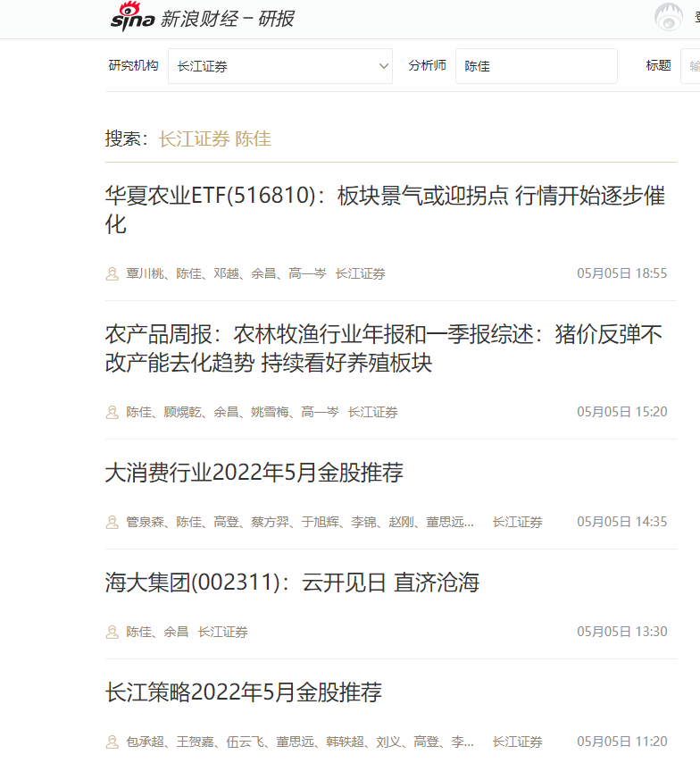Viewport: 700px width, 763px height.
Task: Click timestamp 05月05日 18:55
Action: pyautogui.click(x=621, y=273)
